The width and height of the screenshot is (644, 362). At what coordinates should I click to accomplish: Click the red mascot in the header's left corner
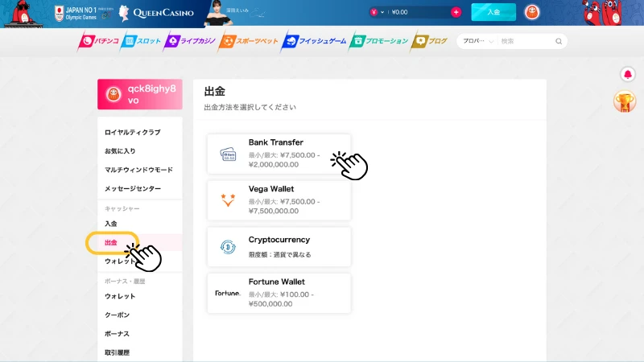(x=23, y=14)
